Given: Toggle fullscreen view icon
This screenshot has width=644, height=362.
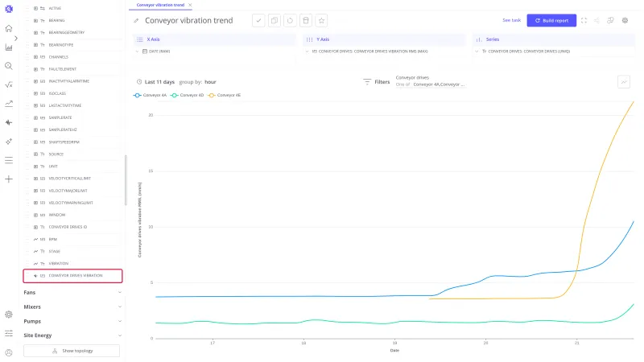Looking at the screenshot, I should click(x=584, y=21).
